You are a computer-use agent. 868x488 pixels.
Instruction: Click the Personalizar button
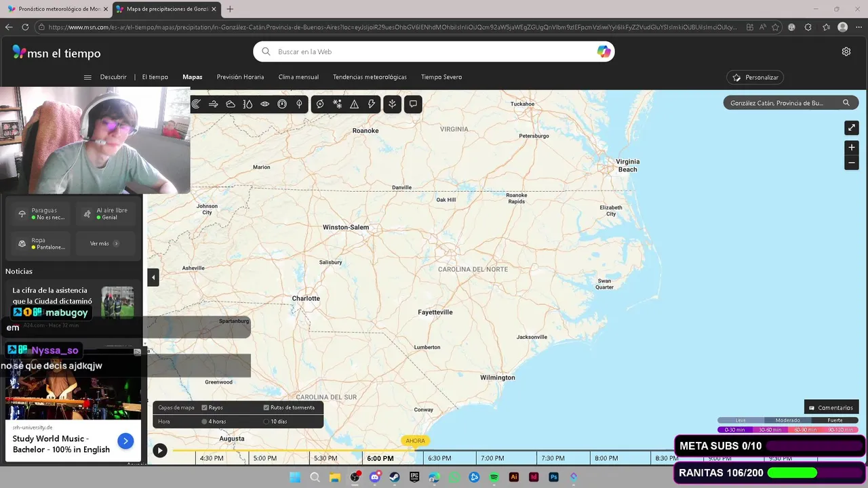pos(755,77)
